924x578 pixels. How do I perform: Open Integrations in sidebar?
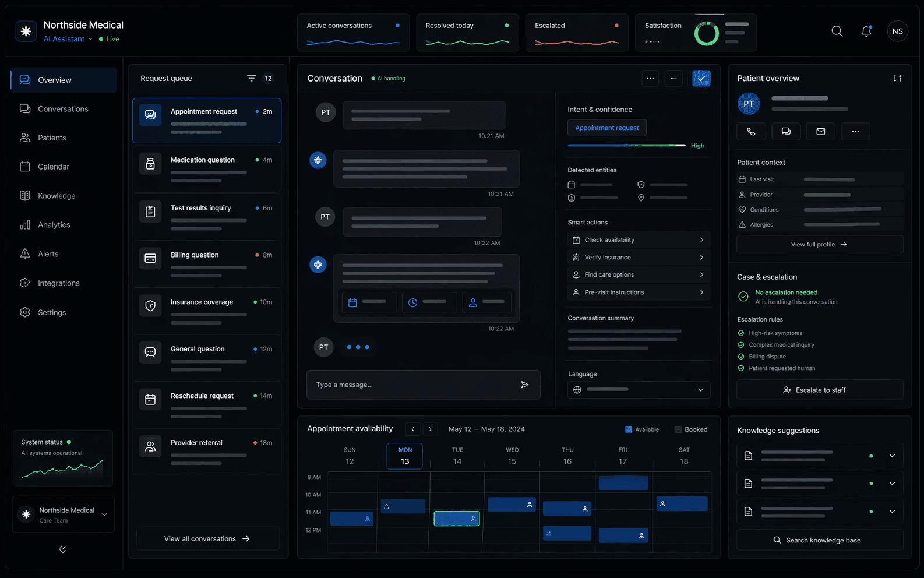coord(64,283)
